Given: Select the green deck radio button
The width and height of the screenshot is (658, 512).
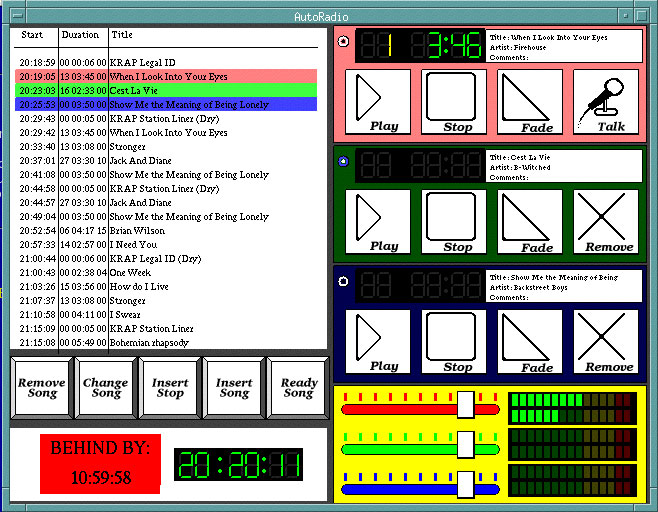Looking at the screenshot, I should 344,162.
